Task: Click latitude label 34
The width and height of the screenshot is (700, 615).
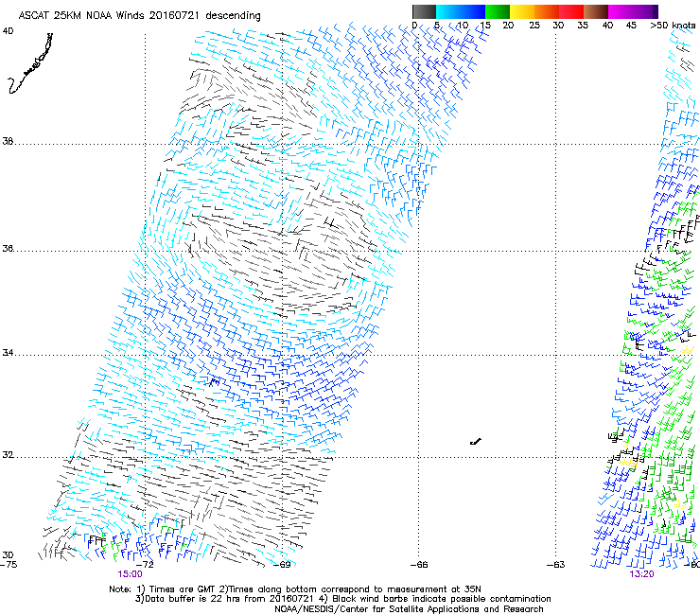Action: click(x=8, y=353)
